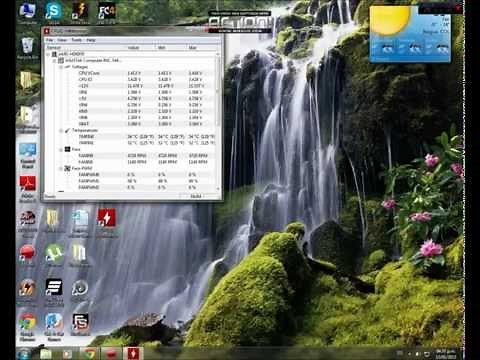This screenshot has width=480, height=360.
Task: Open Windows Media Player from the taskbar
Action: click(68, 354)
